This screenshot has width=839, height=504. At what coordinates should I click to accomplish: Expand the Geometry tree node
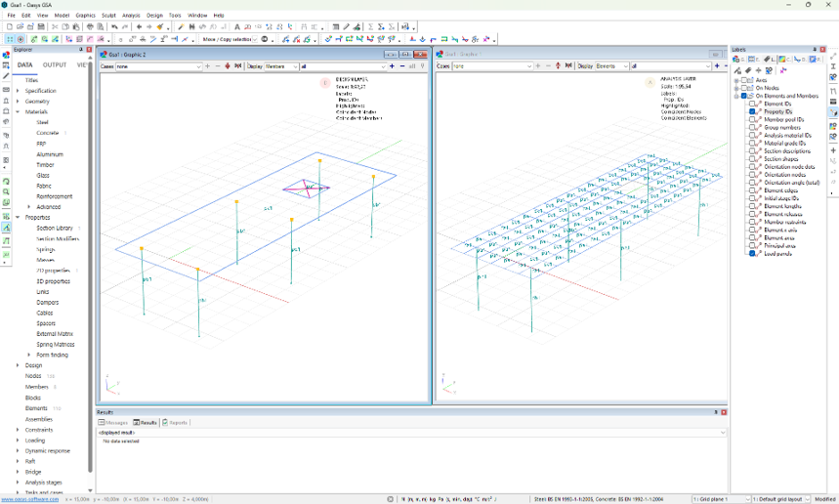click(18, 102)
